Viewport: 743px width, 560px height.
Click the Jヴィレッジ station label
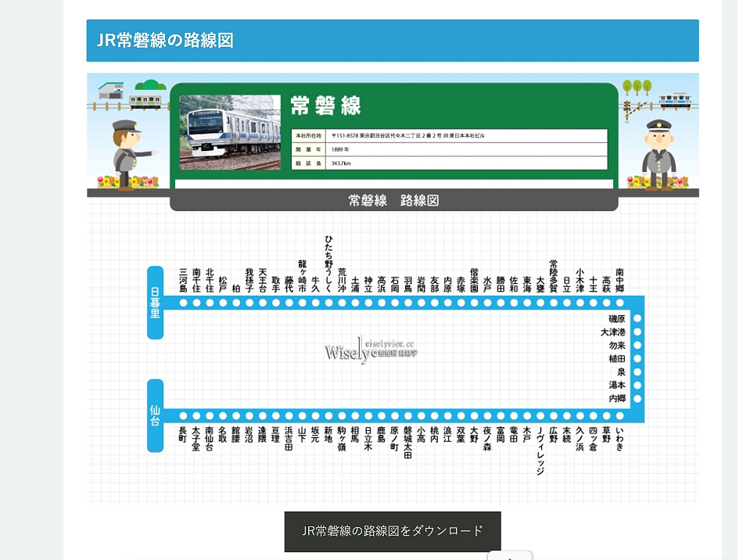click(540, 451)
